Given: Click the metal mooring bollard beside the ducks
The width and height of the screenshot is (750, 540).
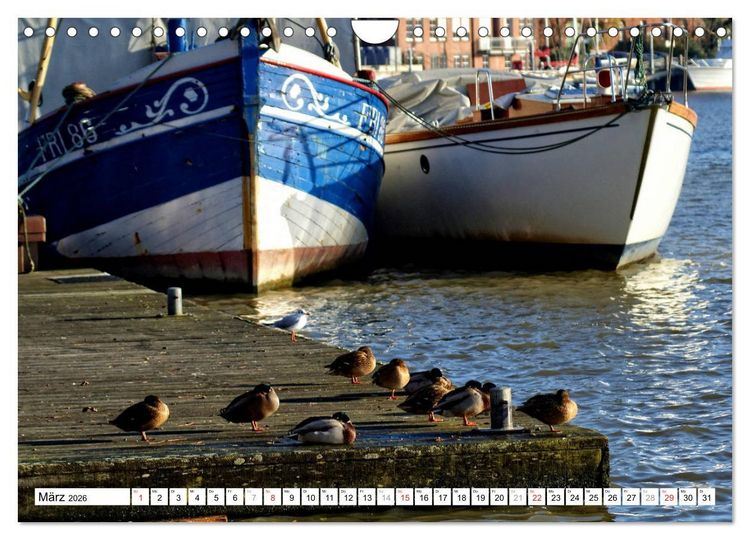Looking at the screenshot, I should pyautogui.click(x=501, y=408).
